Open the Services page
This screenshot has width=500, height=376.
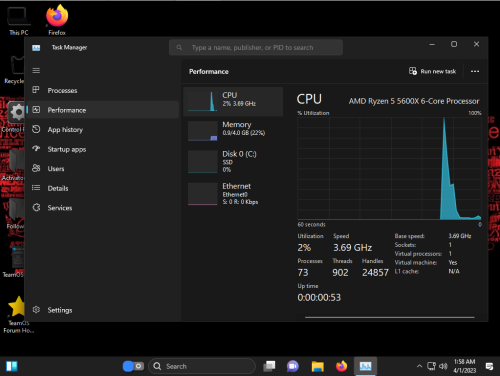103,208
